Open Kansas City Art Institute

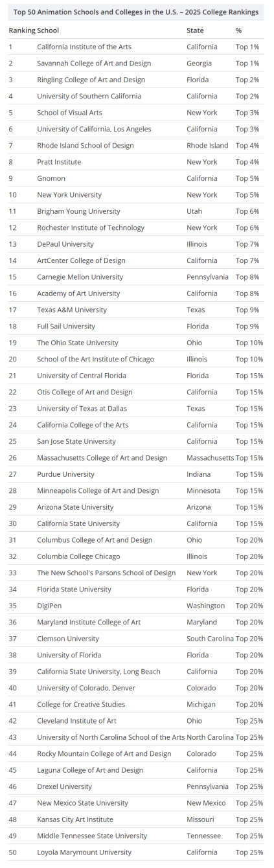click(x=75, y=819)
